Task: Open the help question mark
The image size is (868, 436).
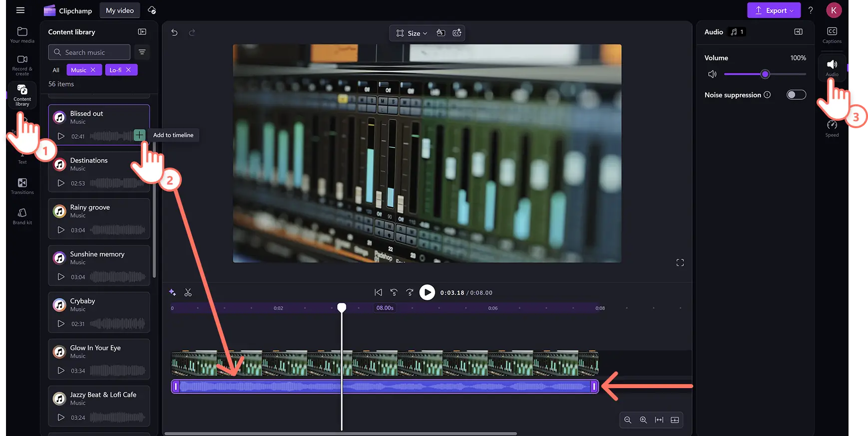Action: (x=811, y=10)
